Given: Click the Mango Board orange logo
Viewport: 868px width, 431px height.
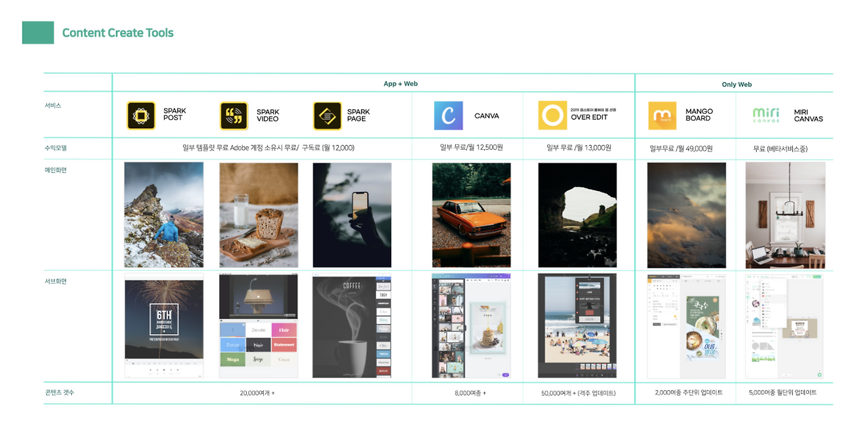Looking at the screenshot, I should (x=663, y=116).
